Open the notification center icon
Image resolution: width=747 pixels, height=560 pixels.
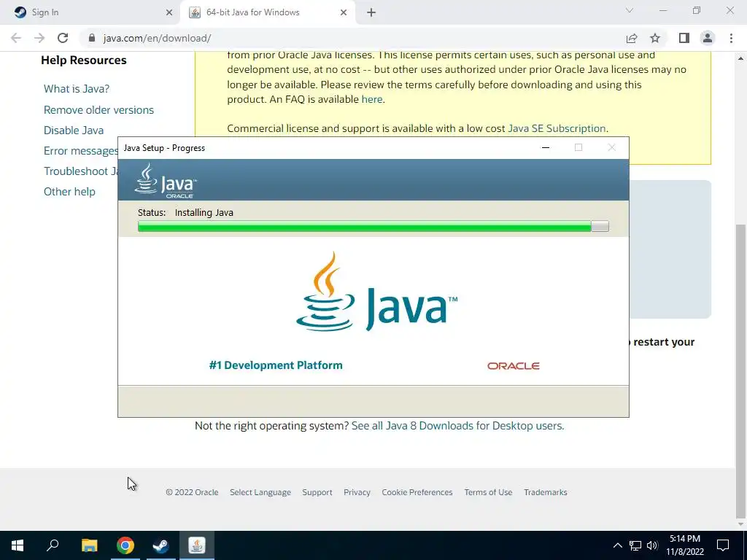click(723, 545)
